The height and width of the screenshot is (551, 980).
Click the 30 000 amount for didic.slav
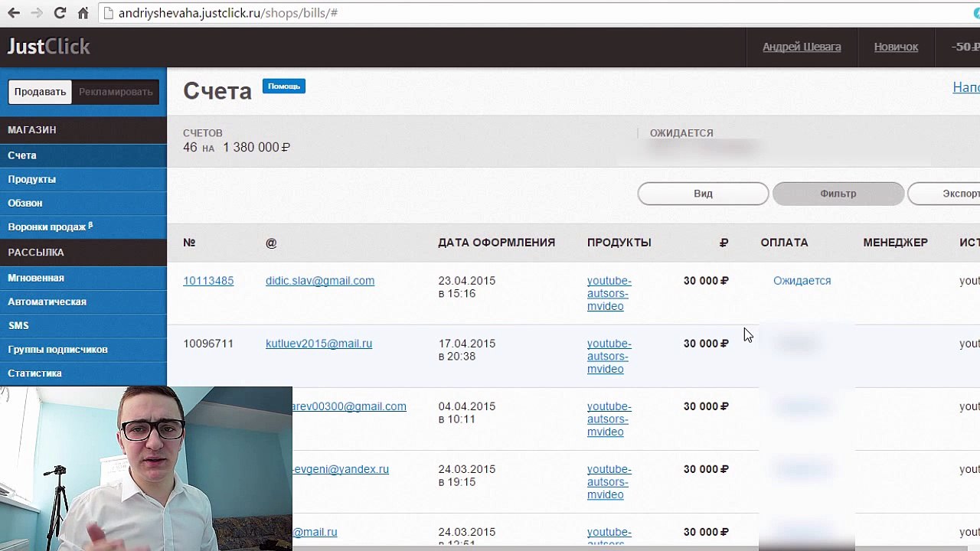(x=706, y=281)
